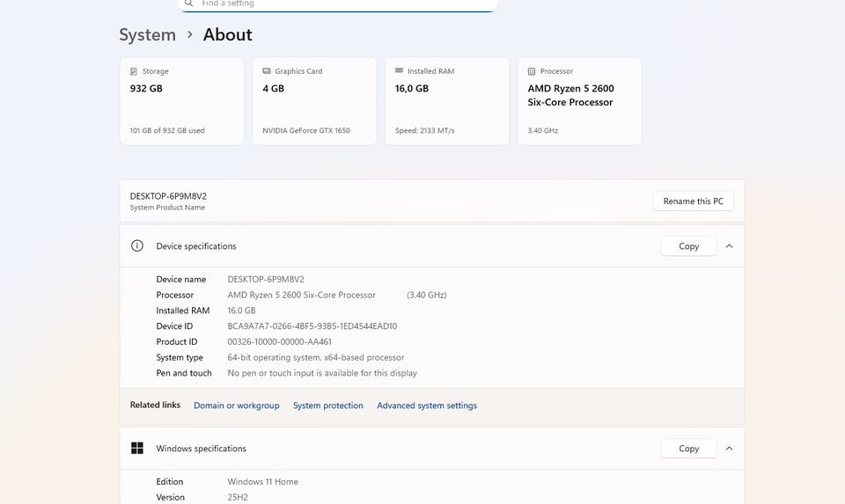
Task: Go back to System via breadcrumb
Action: coord(147,35)
